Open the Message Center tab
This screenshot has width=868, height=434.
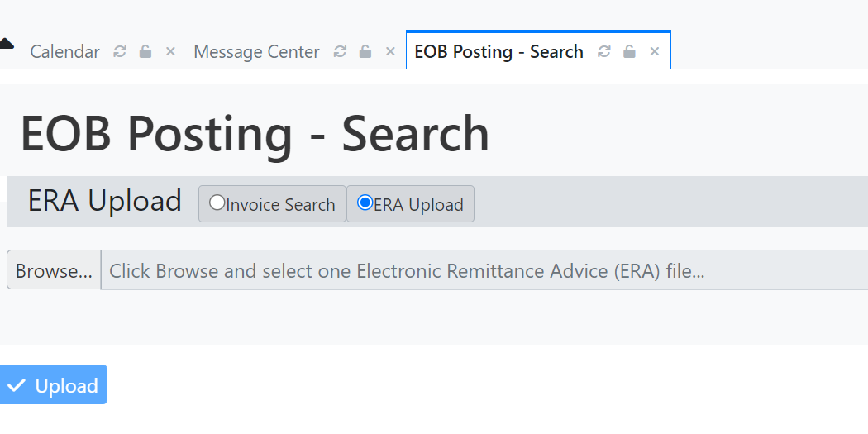click(x=256, y=52)
